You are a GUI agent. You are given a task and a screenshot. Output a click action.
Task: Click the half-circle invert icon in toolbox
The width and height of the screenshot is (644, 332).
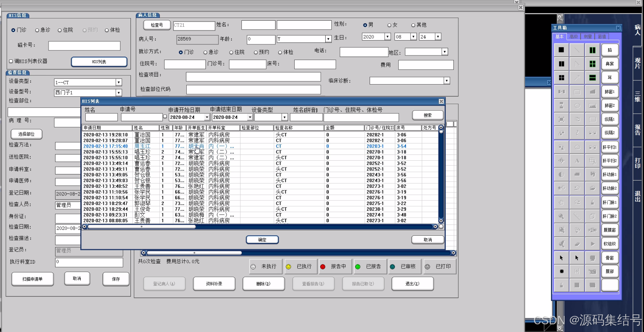pyautogui.click(x=561, y=174)
